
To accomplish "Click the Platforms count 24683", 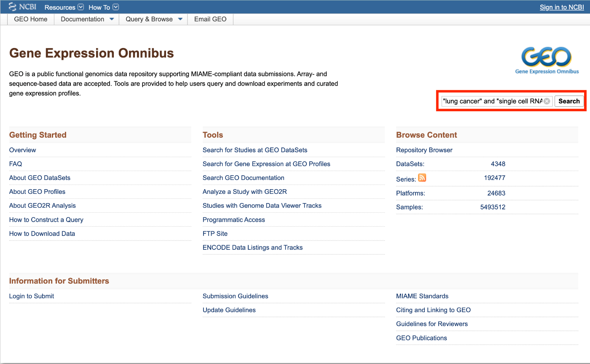I will click(x=496, y=193).
